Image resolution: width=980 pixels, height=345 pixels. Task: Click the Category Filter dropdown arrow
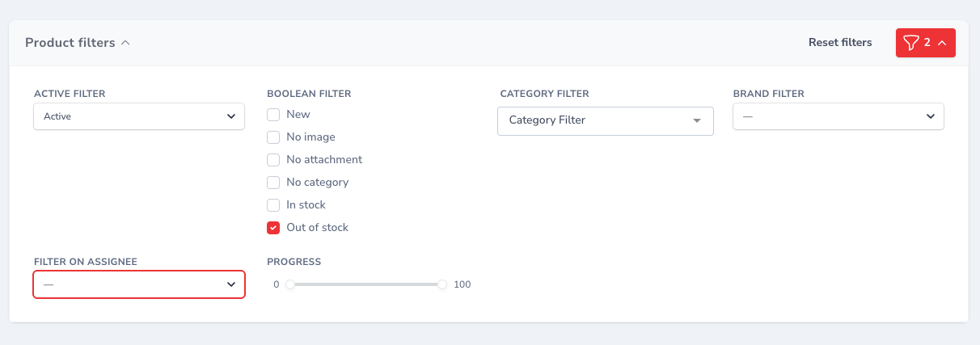pos(697,121)
